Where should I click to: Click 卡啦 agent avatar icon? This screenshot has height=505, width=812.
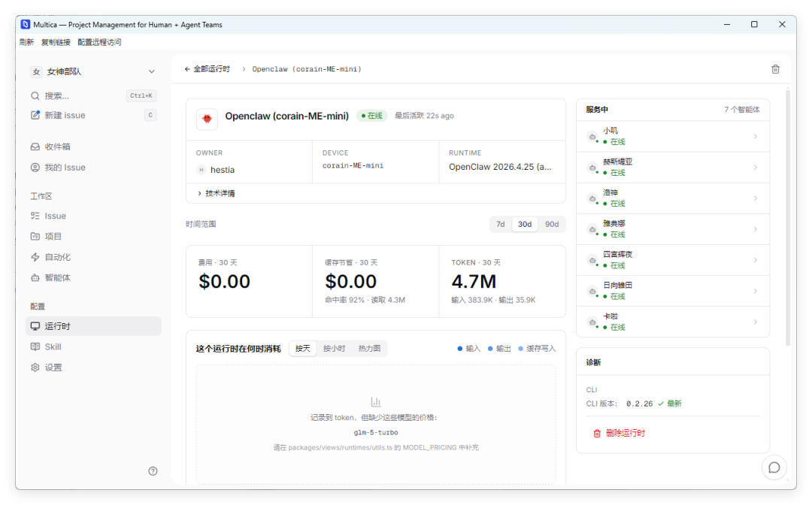click(x=592, y=322)
